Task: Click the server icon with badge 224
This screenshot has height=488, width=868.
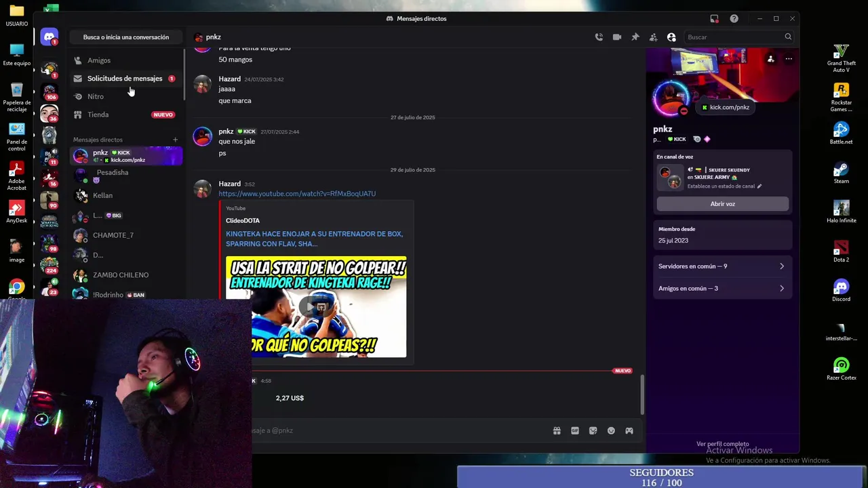Action: [x=49, y=265]
